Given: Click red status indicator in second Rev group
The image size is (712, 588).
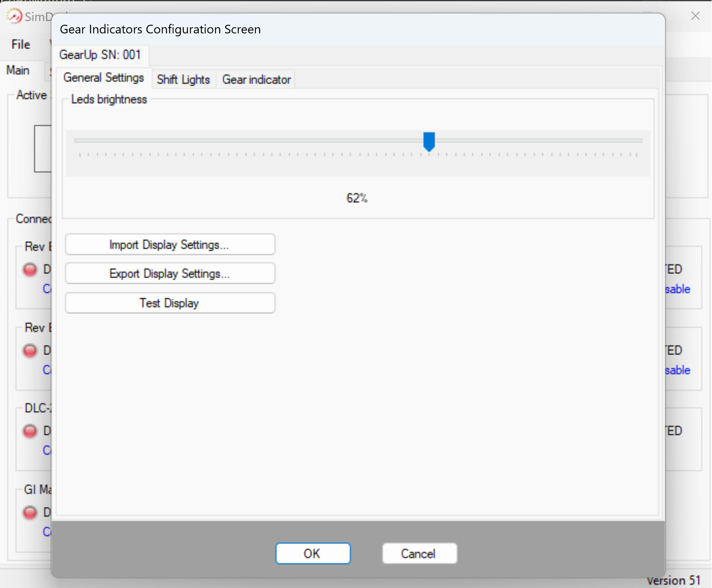Looking at the screenshot, I should click(x=30, y=350).
